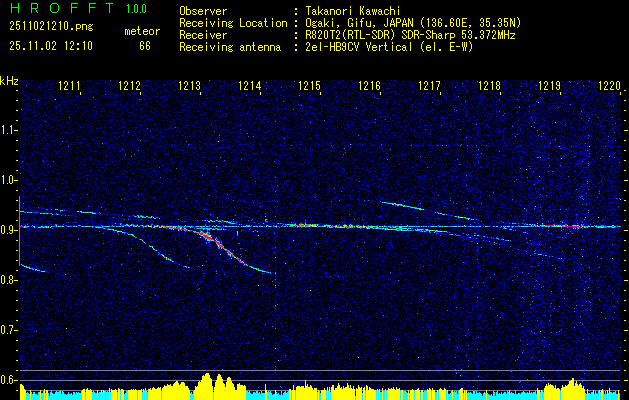
Task: Click the kHz axis unit label
Action: [x=9, y=81]
